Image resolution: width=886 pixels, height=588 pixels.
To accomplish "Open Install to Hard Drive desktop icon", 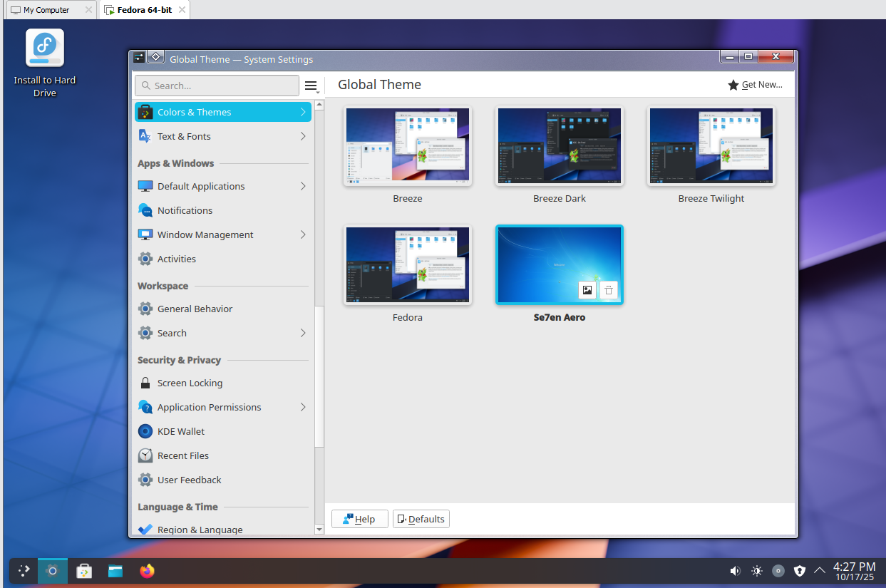I will tap(45, 63).
